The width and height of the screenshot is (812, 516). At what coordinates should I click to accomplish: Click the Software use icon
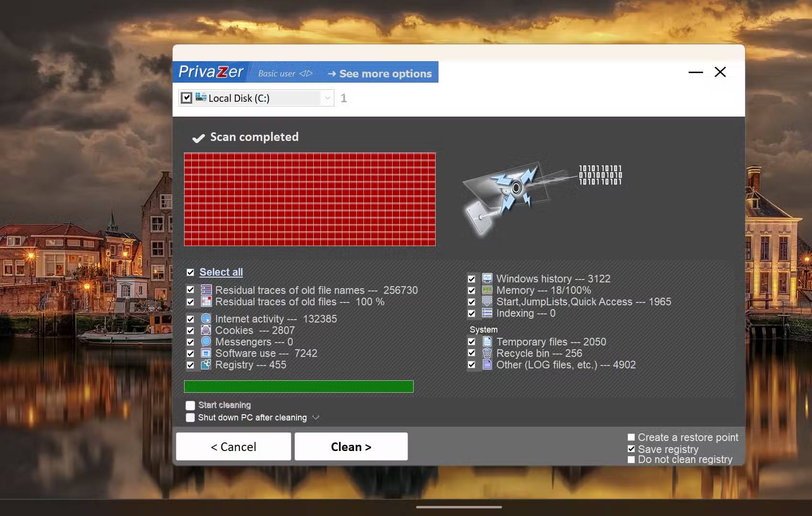click(x=206, y=353)
